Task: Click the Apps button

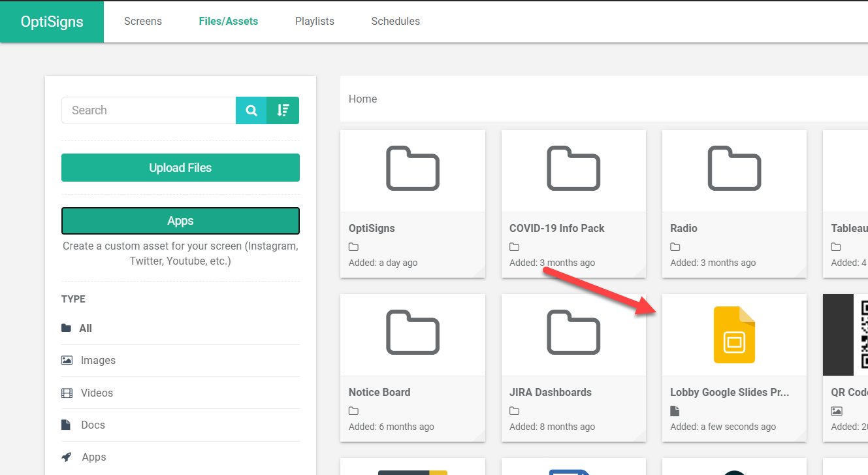Action: (x=180, y=221)
